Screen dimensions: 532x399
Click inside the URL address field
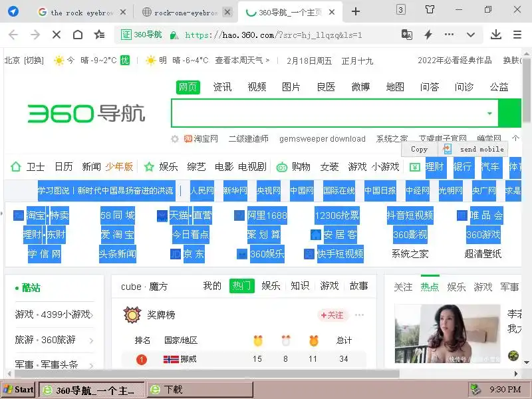pos(273,35)
